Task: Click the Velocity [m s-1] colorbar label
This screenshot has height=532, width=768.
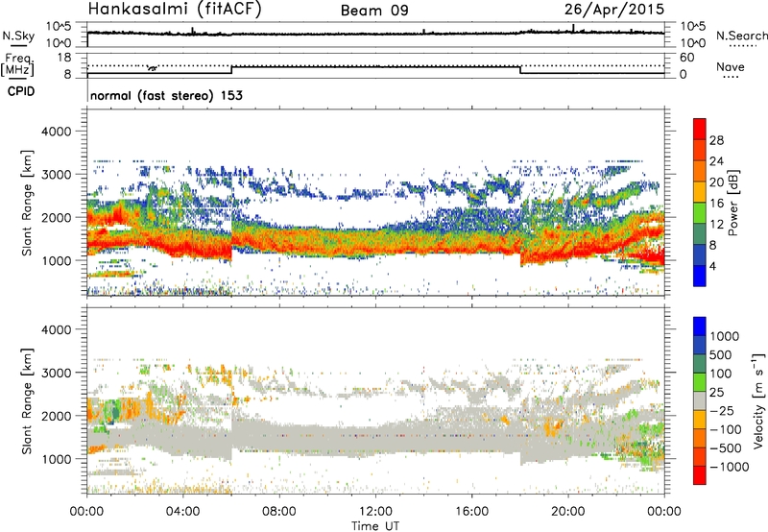Action: 758,400
